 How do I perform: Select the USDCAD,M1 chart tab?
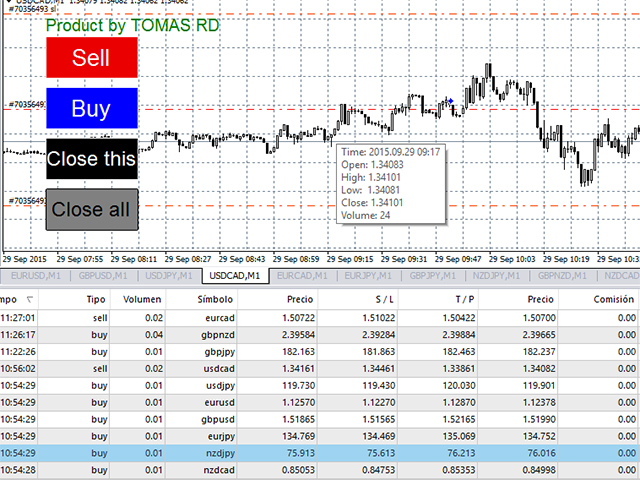[x=235, y=276]
